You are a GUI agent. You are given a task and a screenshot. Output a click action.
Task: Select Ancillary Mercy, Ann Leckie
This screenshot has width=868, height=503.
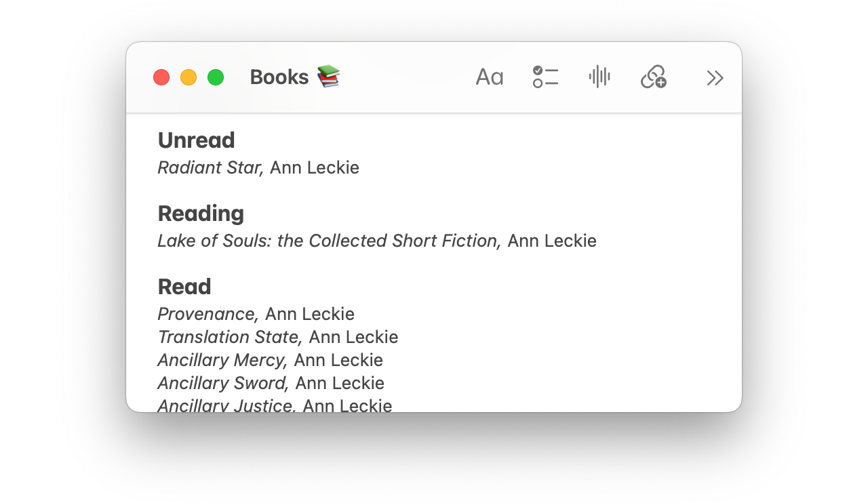pyautogui.click(x=270, y=360)
